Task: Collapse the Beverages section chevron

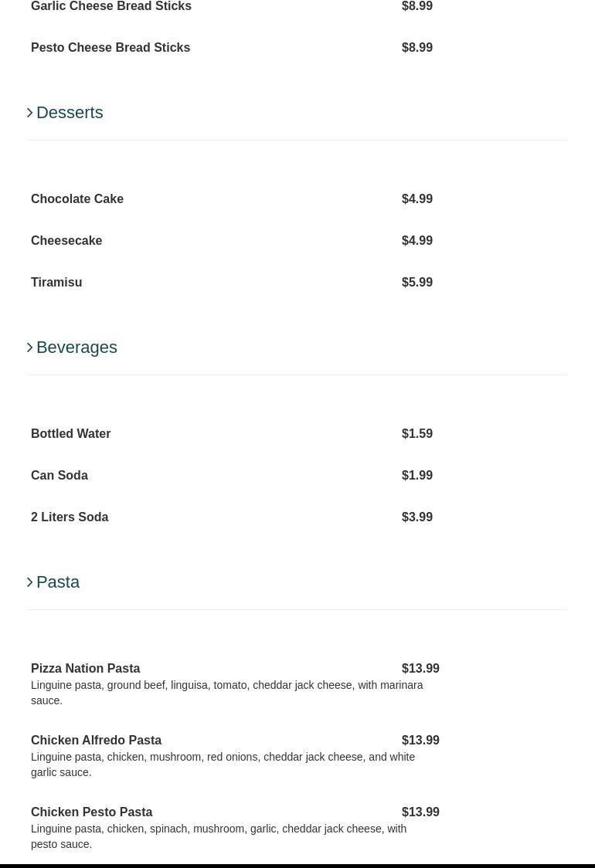Action: (30, 348)
